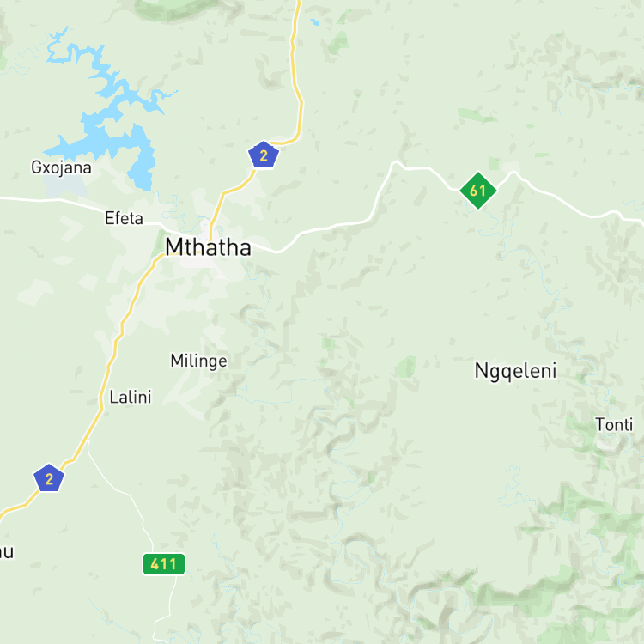Viewport: 644px width, 644px height.
Task: Click the small green patch west of Ngqeleni
Action: coord(407,367)
